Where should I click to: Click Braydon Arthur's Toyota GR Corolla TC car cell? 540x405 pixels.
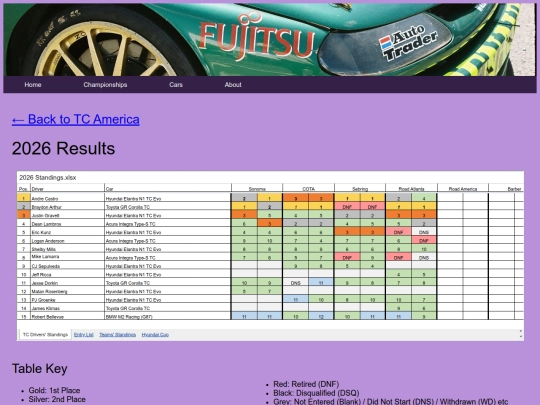pyautogui.click(x=168, y=207)
